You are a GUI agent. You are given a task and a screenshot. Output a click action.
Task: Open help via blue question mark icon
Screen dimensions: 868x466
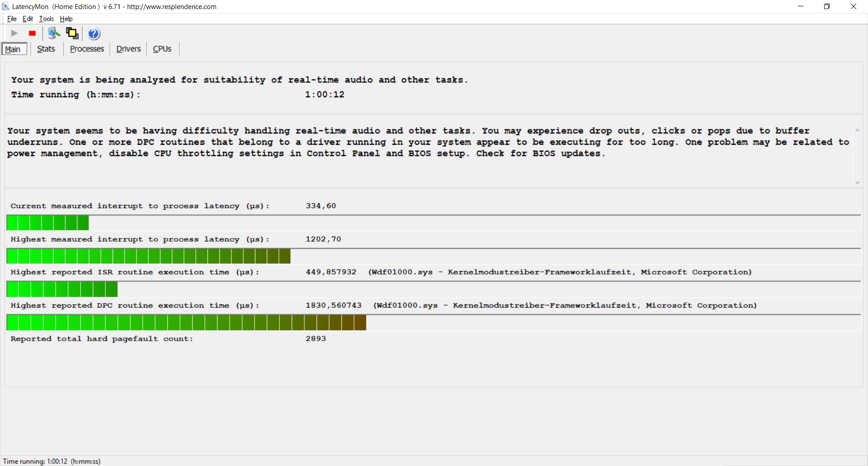(94, 33)
